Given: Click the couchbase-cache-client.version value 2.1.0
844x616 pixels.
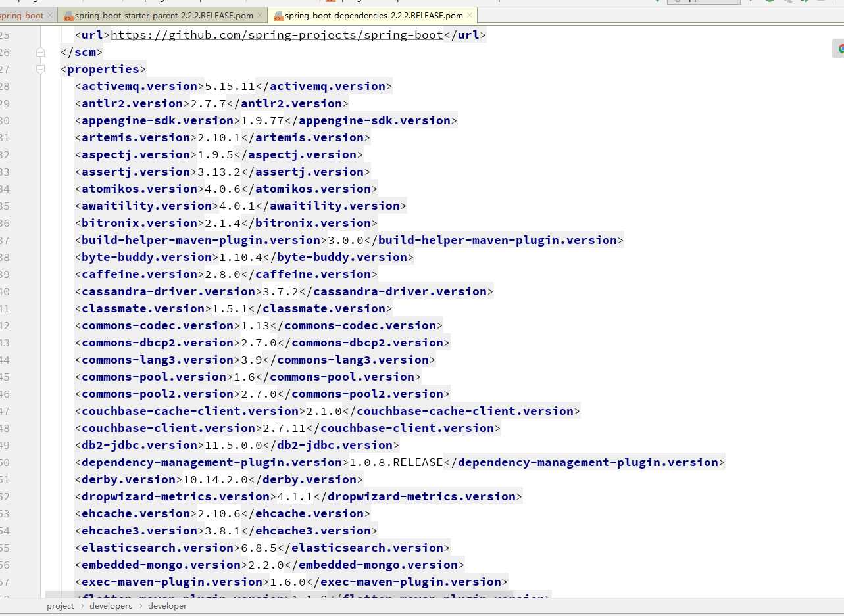Looking at the screenshot, I should (324, 411).
